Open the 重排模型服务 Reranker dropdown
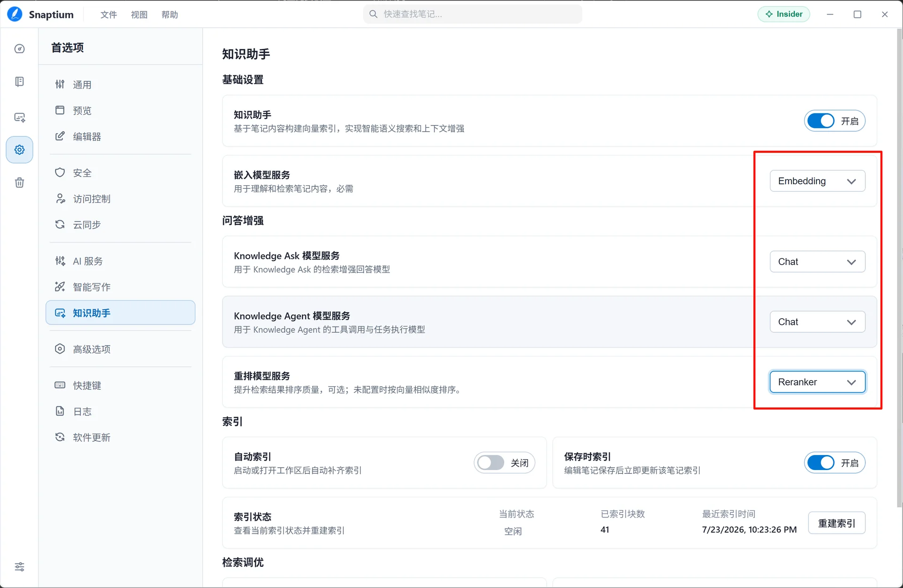The image size is (903, 588). point(817,382)
